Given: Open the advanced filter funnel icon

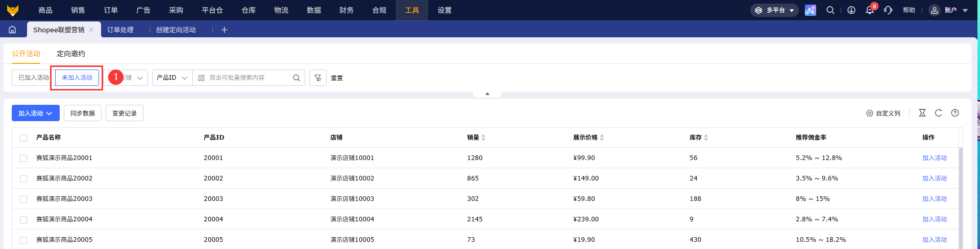Looking at the screenshot, I should pyautogui.click(x=318, y=78).
